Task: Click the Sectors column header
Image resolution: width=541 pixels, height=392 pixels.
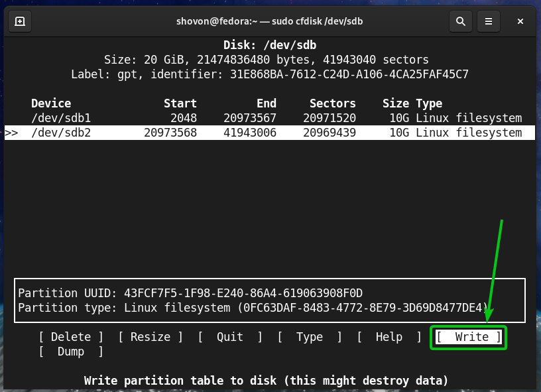Action: coord(332,103)
